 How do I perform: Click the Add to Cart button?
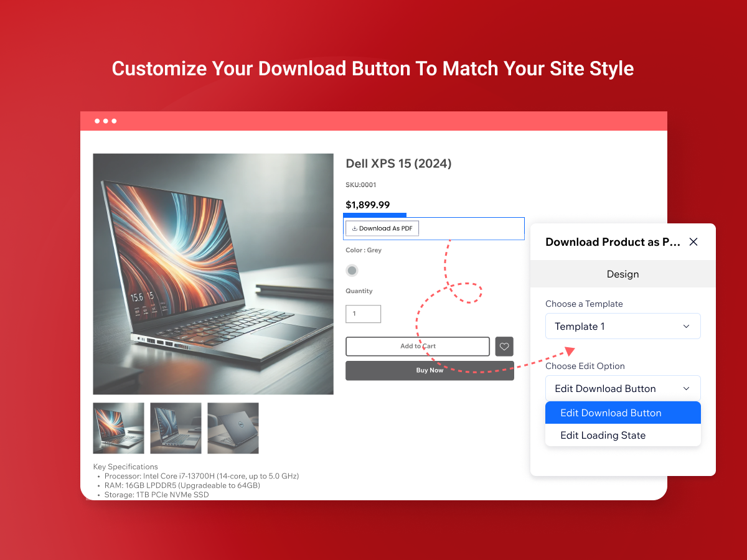coord(418,346)
